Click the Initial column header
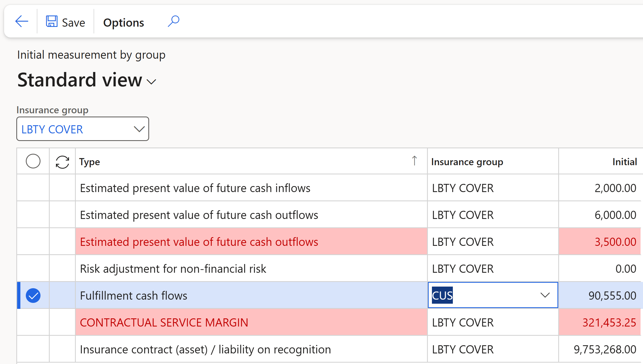This screenshot has height=364, width=643. [x=624, y=162]
